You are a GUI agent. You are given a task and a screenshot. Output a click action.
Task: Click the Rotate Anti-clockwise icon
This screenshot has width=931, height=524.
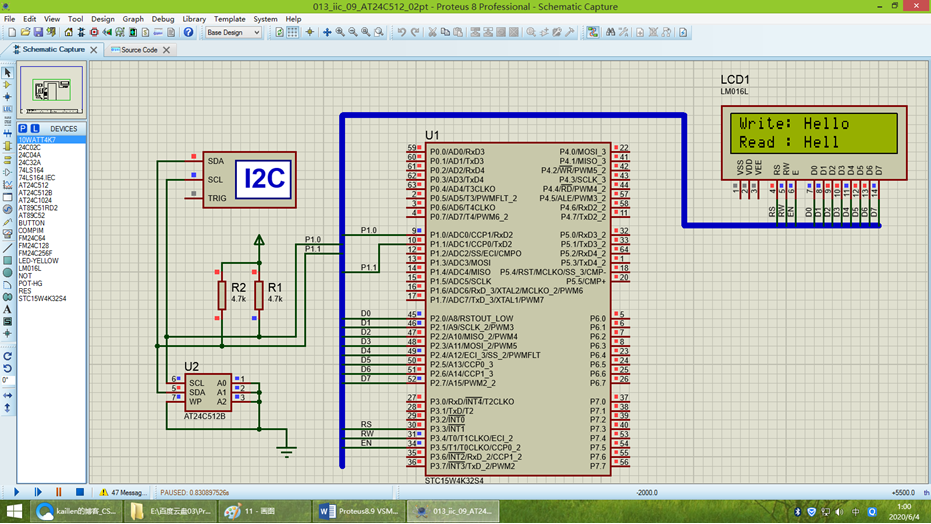(7, 369)
